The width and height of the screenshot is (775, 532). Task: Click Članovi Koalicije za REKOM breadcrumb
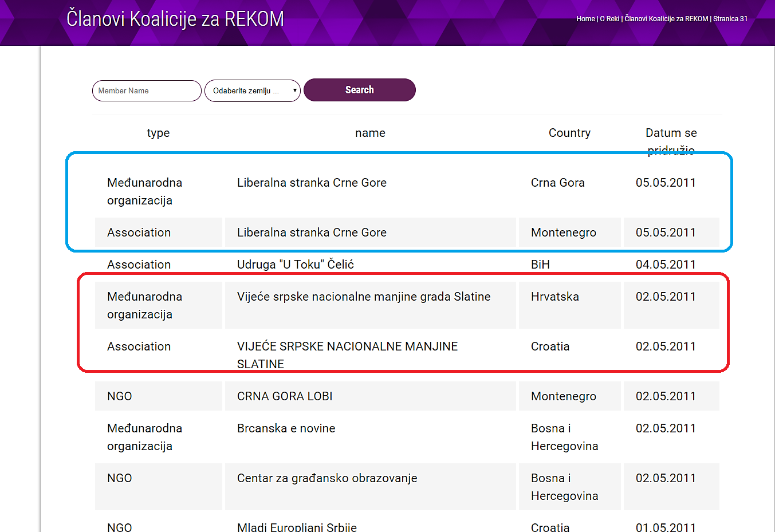pos(666,19)
